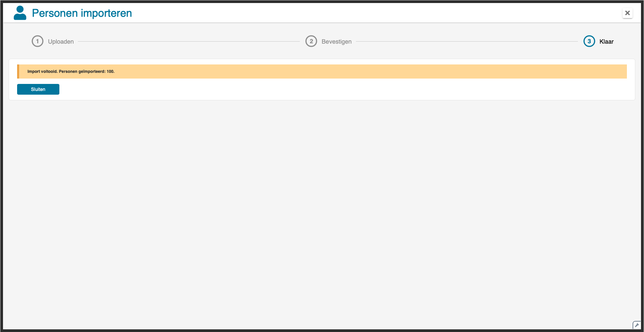Click the line between Uploaden and Bevestigen
Viewport: 644px width, 332px height.
pos(189,42)
